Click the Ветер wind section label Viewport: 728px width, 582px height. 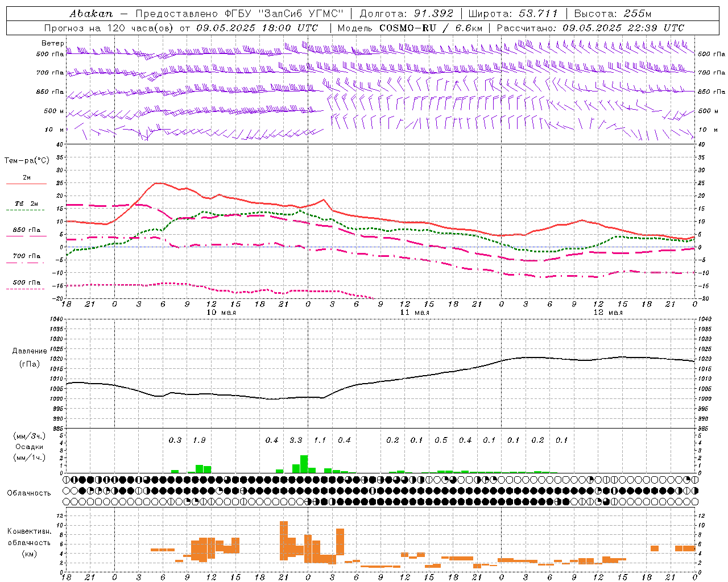(x=52, y=43)
